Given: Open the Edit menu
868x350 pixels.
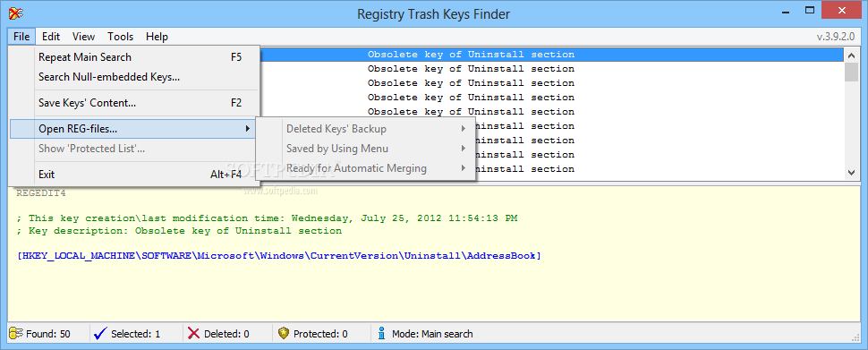Looking at the screenshot, I should [x=51, y=37].
